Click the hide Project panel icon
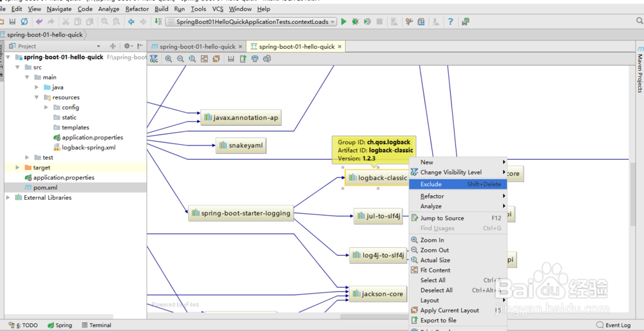This screenshot has height=331, width=644. tap(140, 46)
